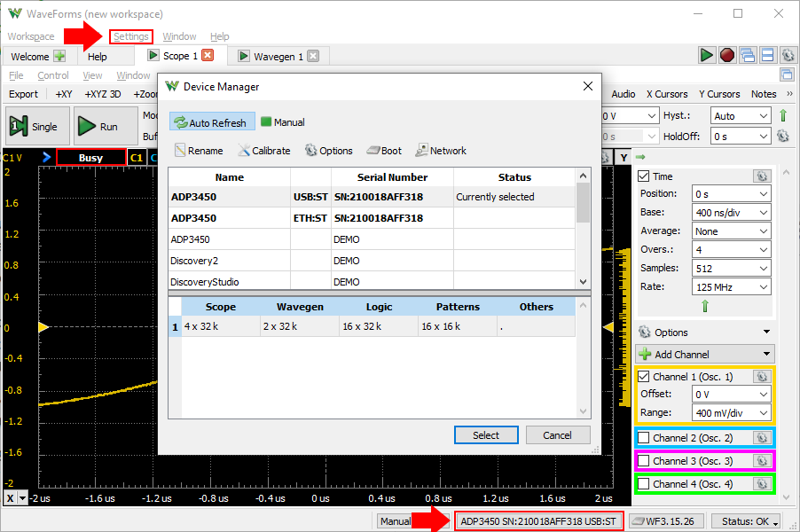Click the ADP3450 device status bar button
800x532 pixels.
coord(538,521)
